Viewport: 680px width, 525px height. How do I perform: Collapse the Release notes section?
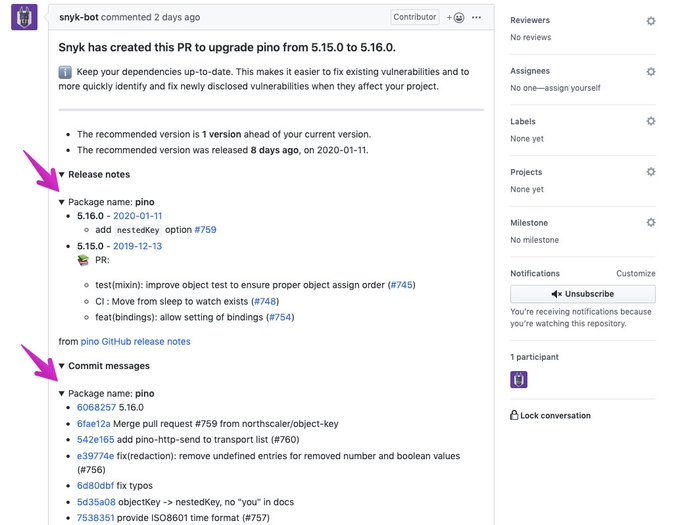tap(62, 175)
